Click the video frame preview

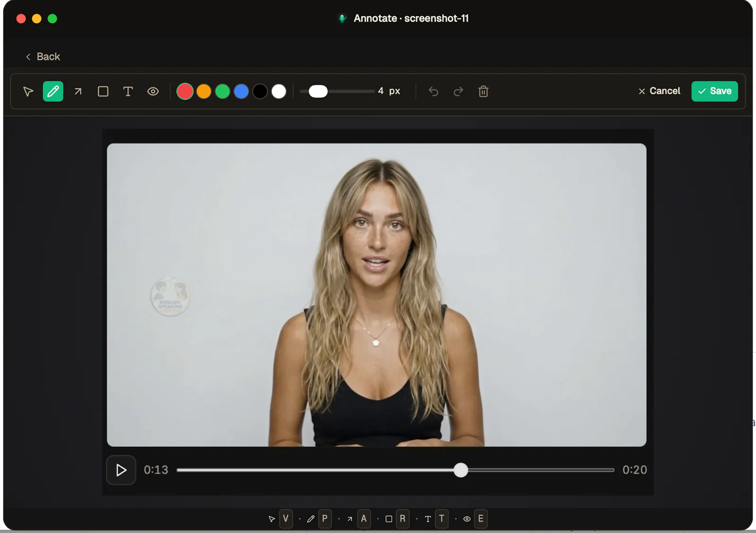click(377, 295)
